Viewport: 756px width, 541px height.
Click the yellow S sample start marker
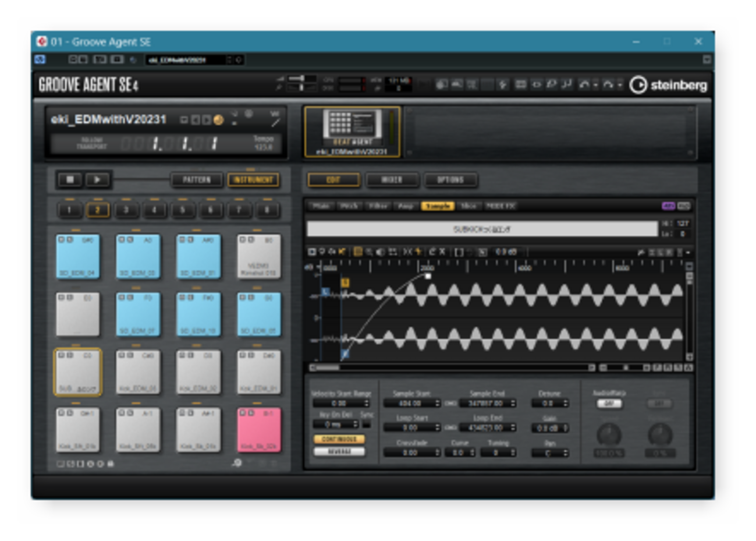[345, 282]
